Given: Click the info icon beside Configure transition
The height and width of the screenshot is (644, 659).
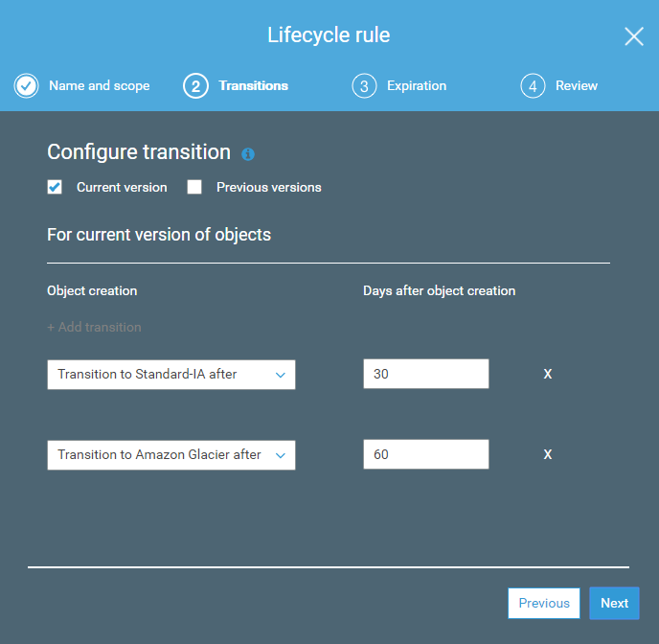Looking at the screenshot, I should (x=248, y=154).
